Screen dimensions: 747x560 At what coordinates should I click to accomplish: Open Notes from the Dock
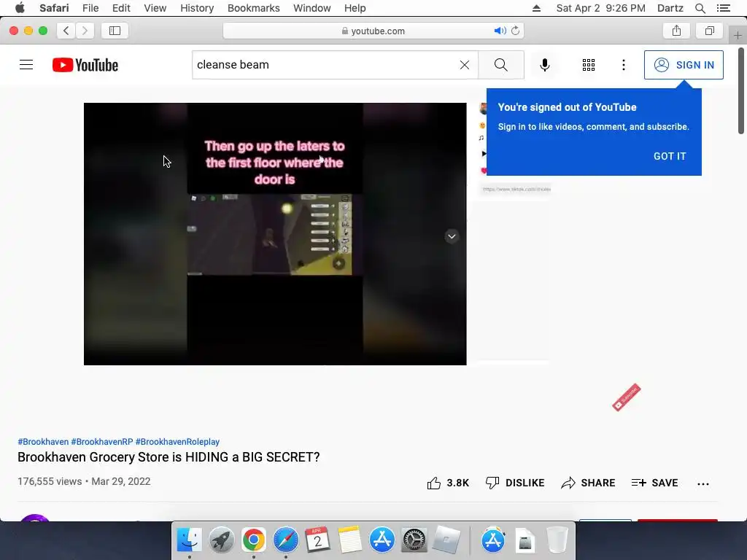click(x=349, y=540)
